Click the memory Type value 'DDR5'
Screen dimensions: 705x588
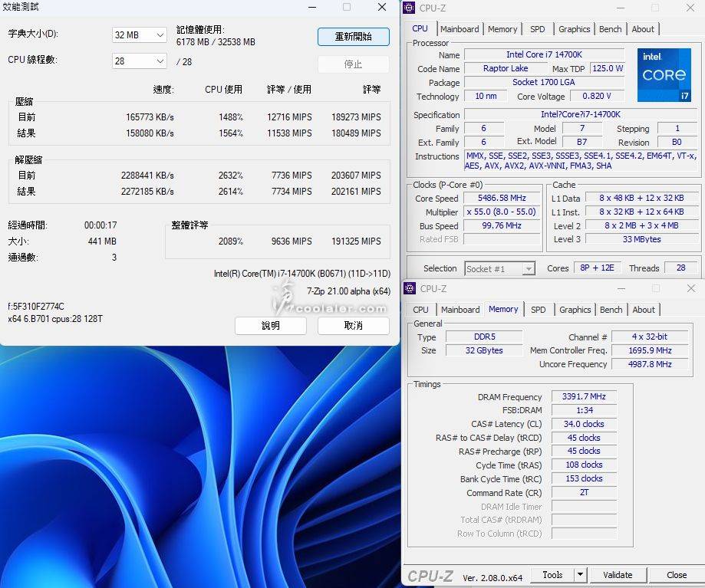point(484,337)
